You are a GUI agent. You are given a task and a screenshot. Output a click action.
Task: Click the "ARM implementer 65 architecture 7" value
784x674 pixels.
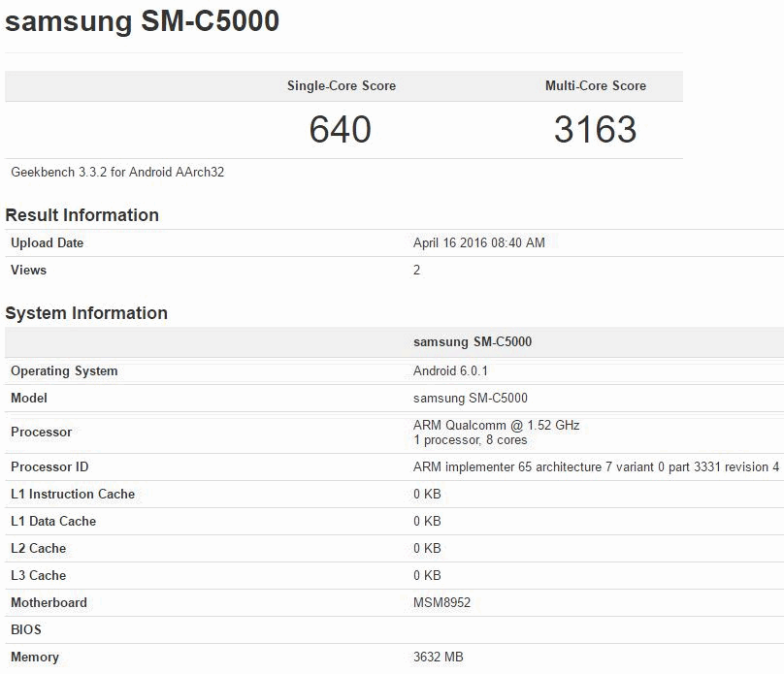[x=596, y=466]
